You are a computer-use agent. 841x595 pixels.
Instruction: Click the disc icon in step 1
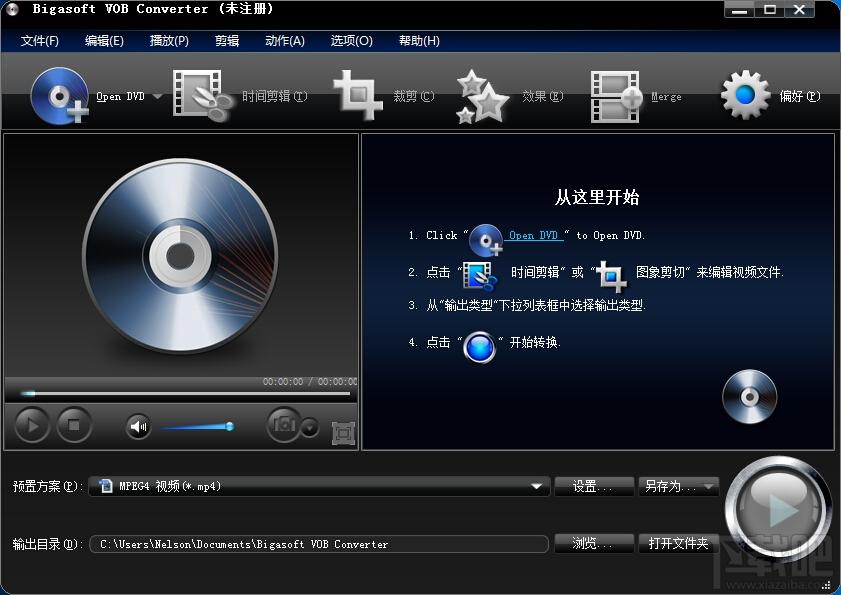pos(485,240)
